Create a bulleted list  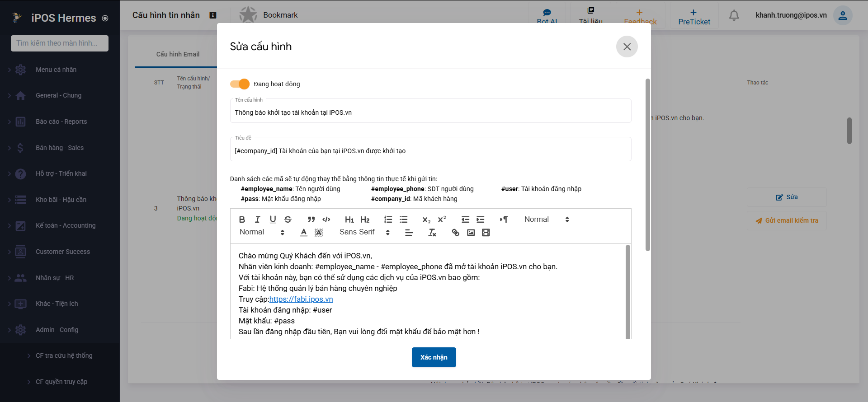tap(403, 220)
